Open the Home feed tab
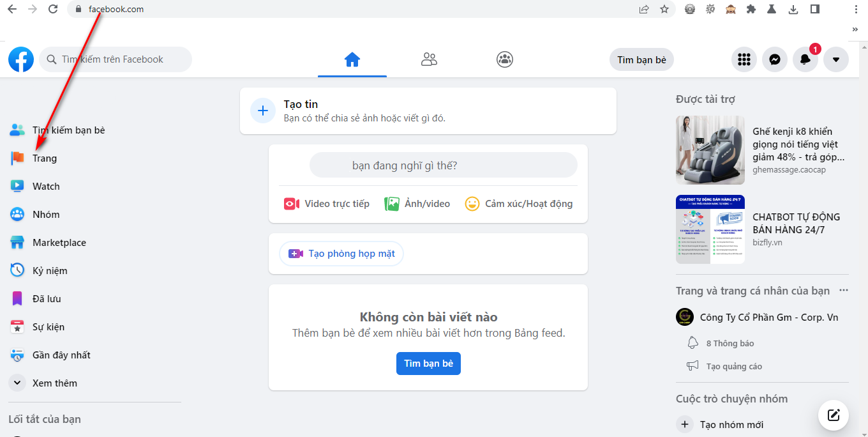This screenshot has height=437, width=868. (x=352, y=59)
